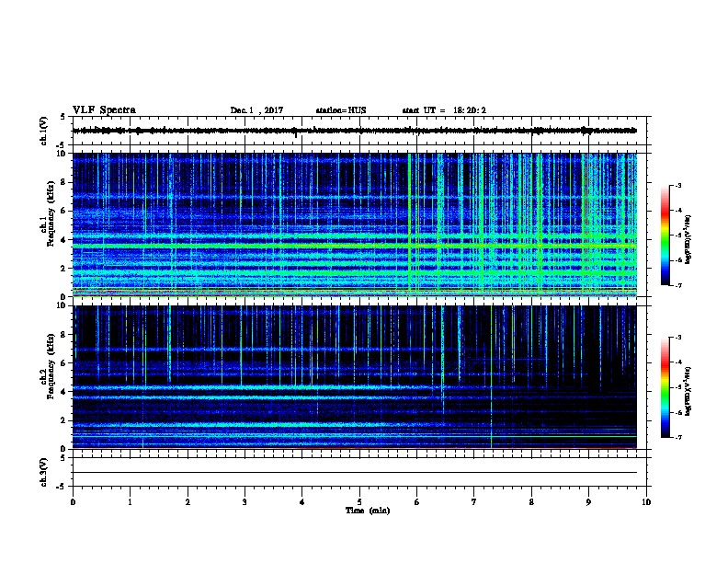728x563 pixels.
Task: Click the time axis tick label "6"
Action: click(417, 502)
